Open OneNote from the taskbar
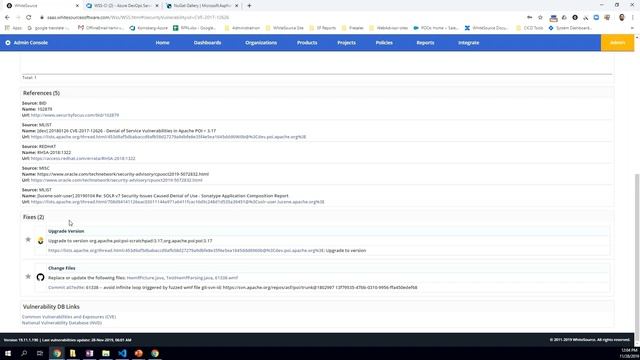 tap(89, 353)
